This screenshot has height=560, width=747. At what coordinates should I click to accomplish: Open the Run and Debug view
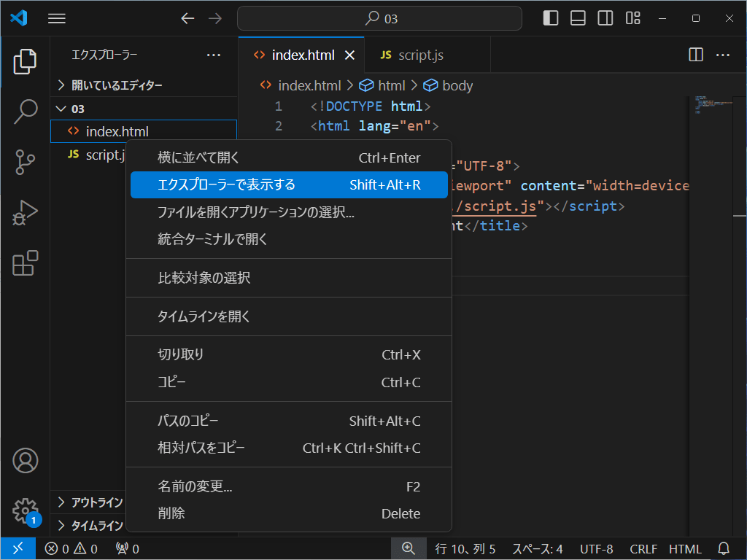(x=25, y=213)
